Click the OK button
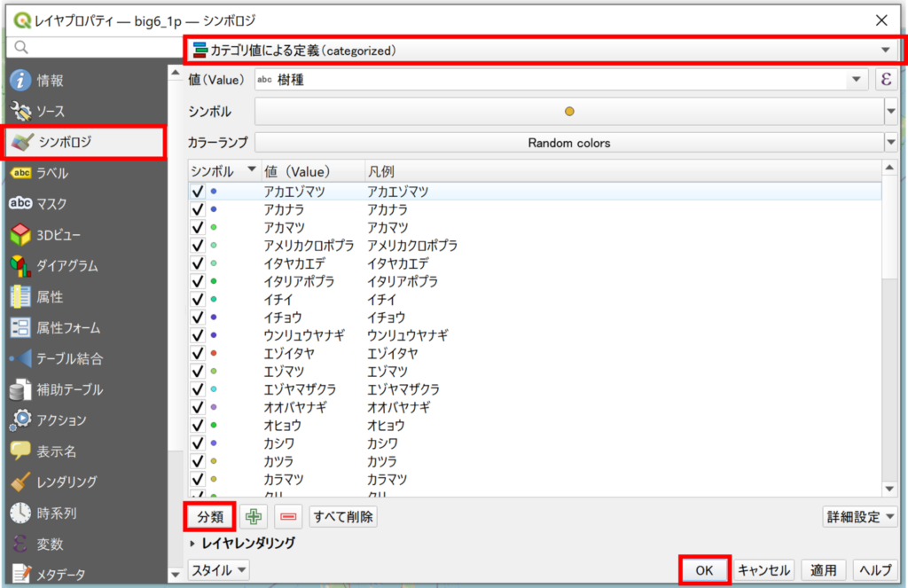908x588 pixels. click(704, 570)
